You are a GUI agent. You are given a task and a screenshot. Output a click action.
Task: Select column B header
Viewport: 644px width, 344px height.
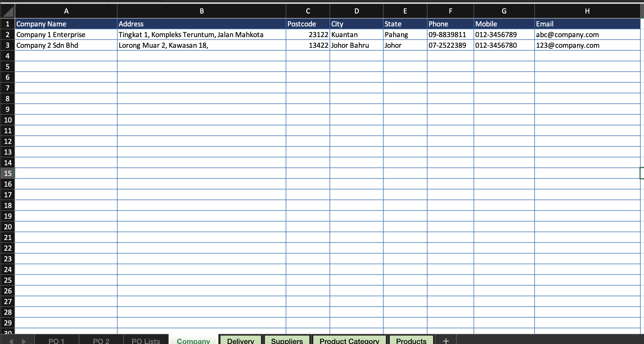tap(202, 11)
